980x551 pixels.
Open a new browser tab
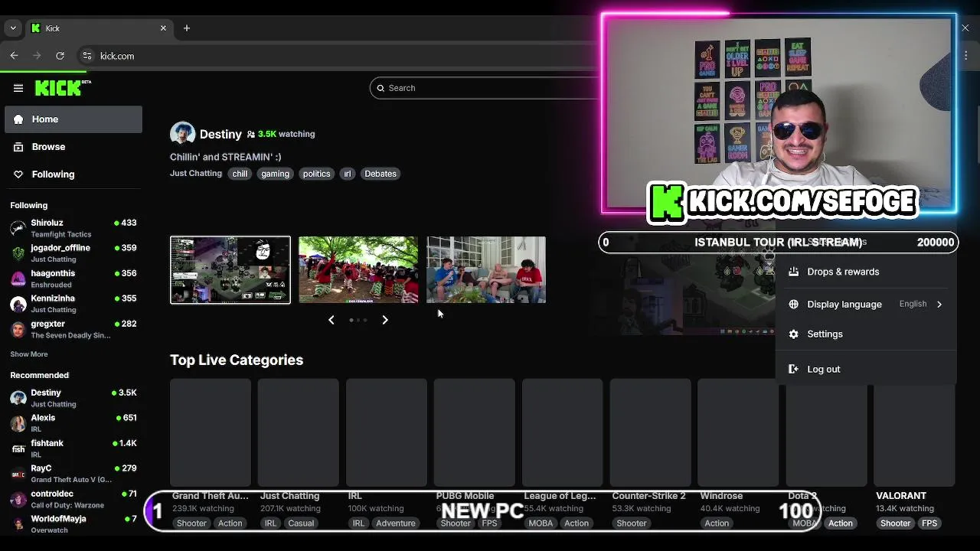187,28
